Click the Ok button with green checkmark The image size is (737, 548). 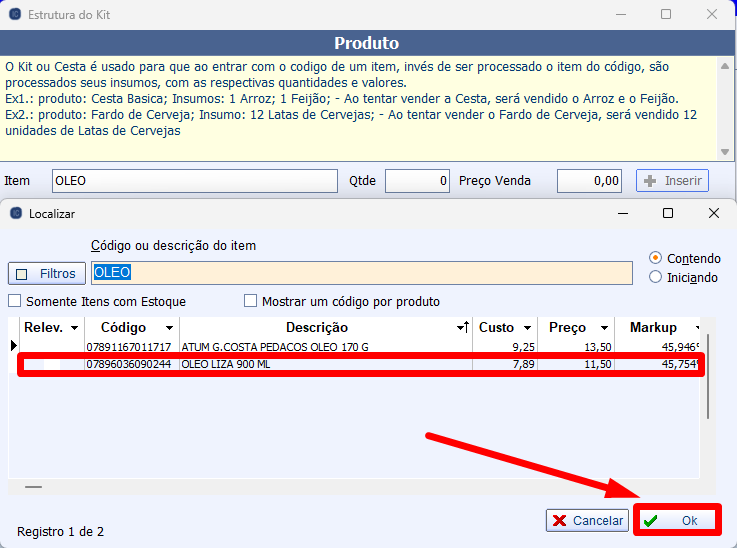[676, 521]
